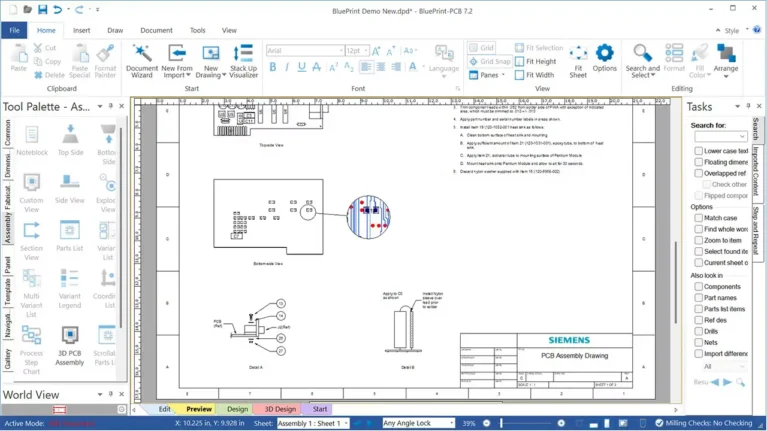
Task: Switch to the Insert ribbon tab
Action: (x=81, y=30)
